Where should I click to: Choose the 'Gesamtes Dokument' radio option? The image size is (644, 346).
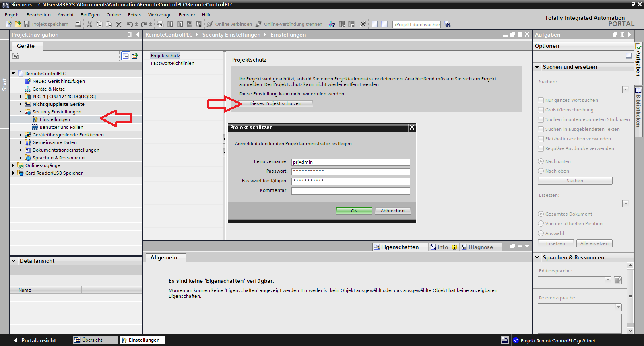(541, 214)
